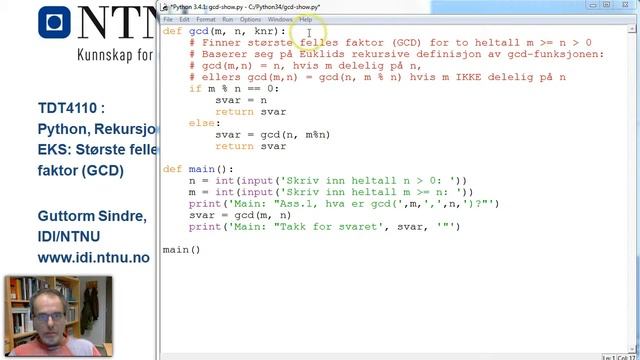Image resolution: width=640 pixels, height=360 pixels.
Task: Click the 'def main():' line
Action: point(198,169)
